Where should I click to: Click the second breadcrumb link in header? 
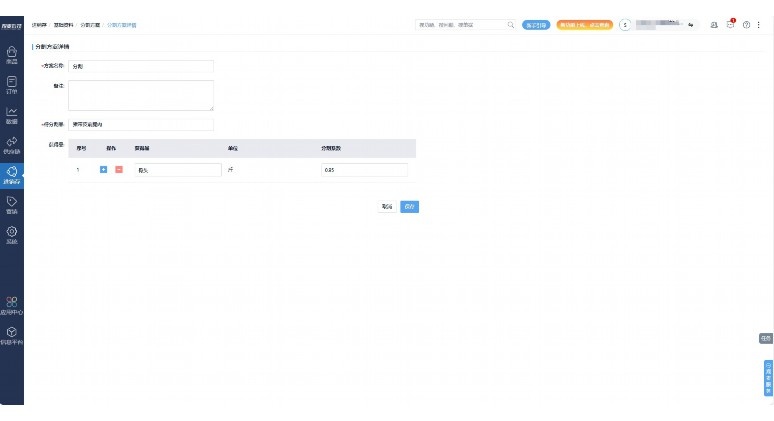(x=63, y=25)
